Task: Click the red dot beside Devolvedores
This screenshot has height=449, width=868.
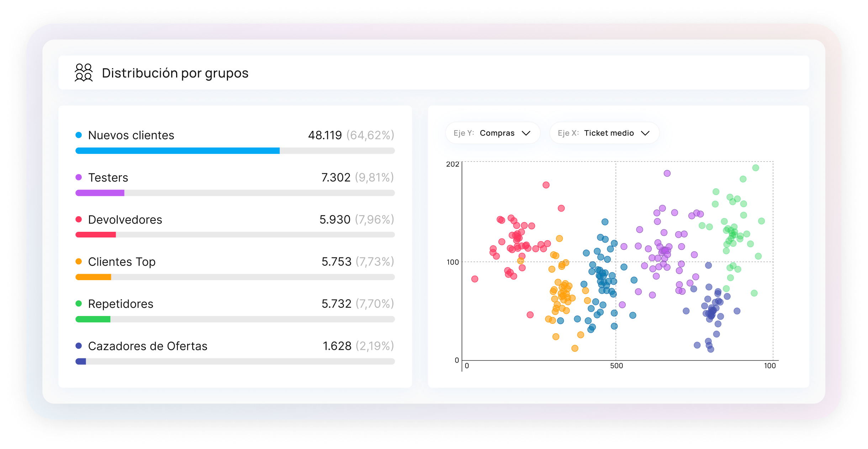Action: coord(79,219)
